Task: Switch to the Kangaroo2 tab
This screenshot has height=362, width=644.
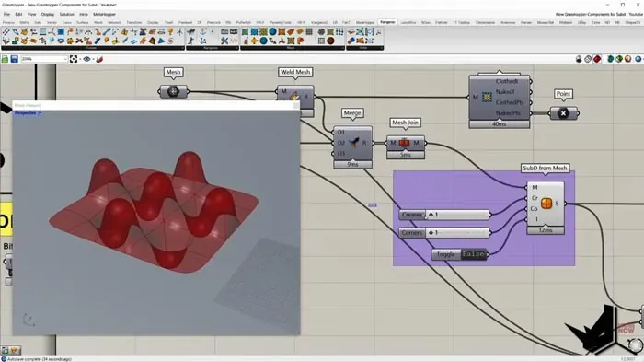Action: click(x=319, y=22)
